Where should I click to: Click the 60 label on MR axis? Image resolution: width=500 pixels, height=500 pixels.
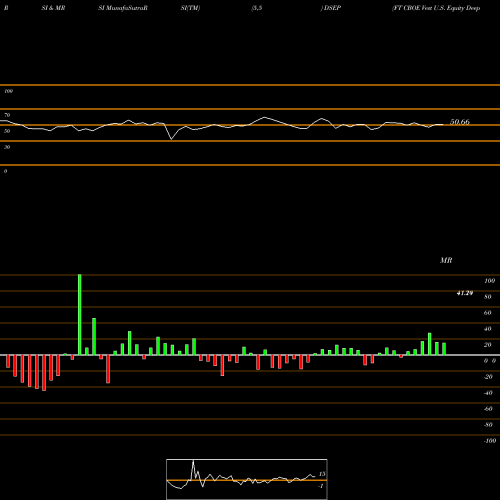tap(488, 313)
